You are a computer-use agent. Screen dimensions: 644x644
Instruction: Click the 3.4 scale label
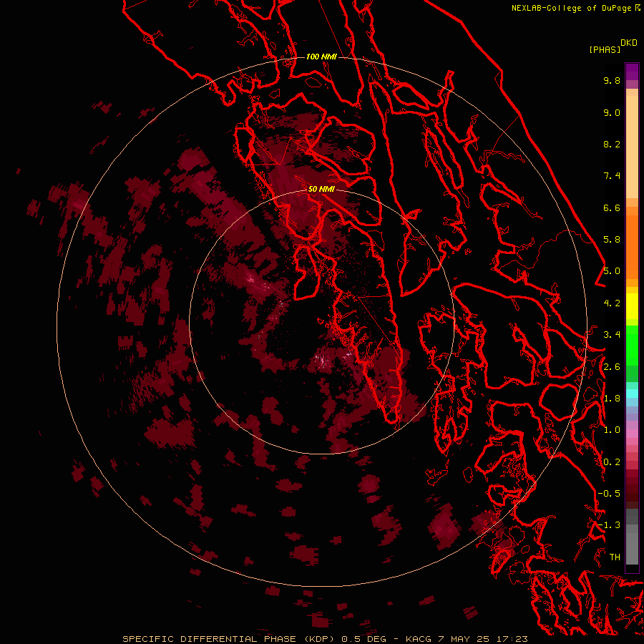click(612, 335)
